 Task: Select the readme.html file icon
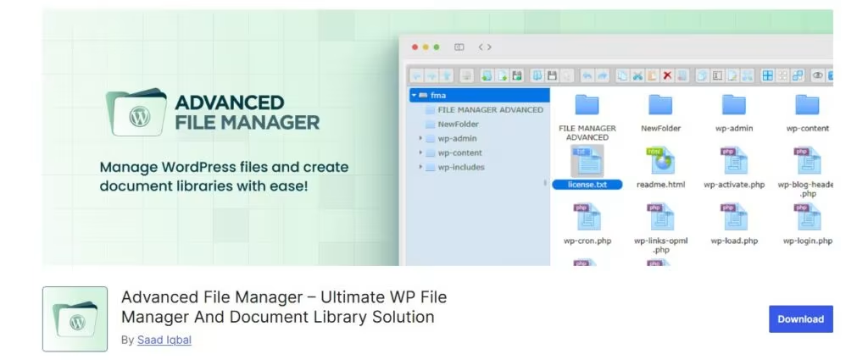click(661, 160)
